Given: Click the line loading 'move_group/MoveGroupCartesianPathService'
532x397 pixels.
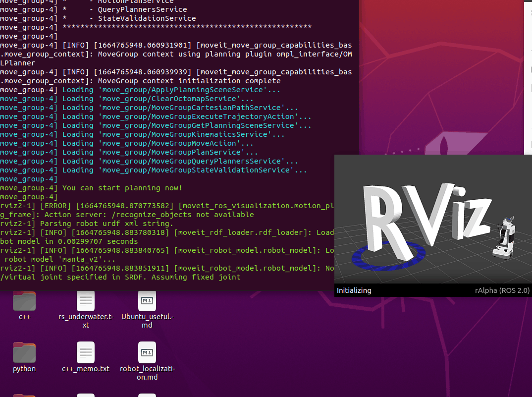Looking at the screenshot, I should click(149, 108).
